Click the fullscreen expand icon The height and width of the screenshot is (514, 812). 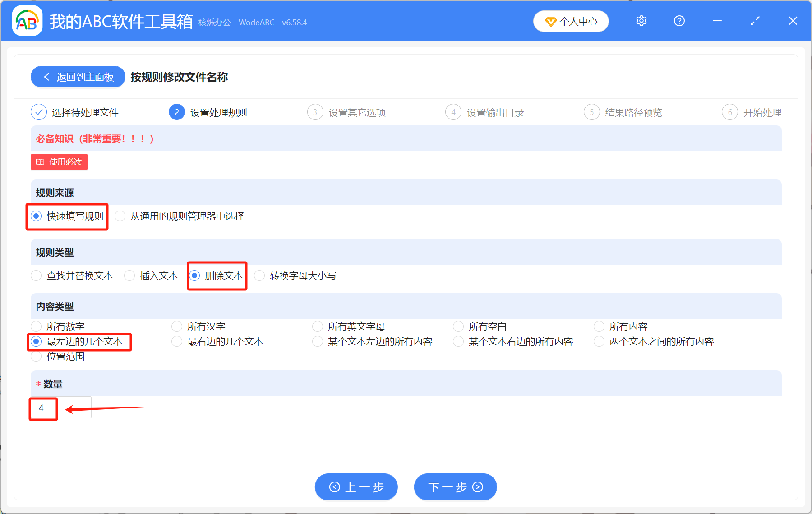(754, 21)
